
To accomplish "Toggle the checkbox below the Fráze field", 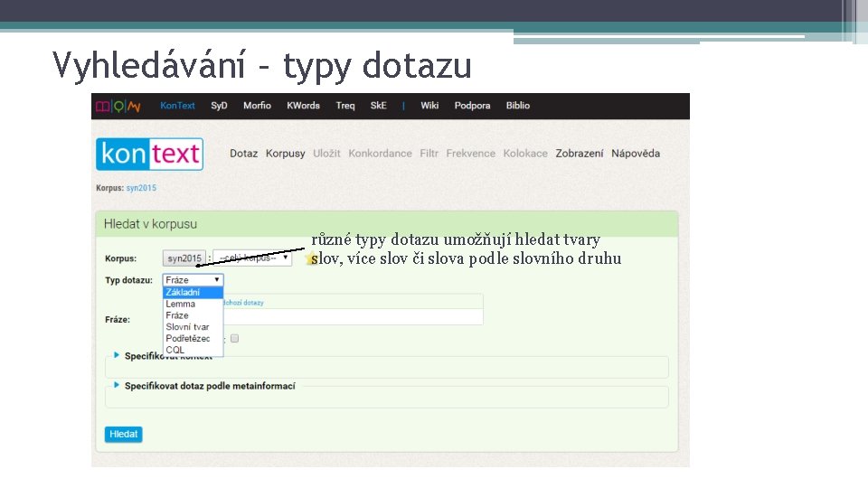I will 235,339.
